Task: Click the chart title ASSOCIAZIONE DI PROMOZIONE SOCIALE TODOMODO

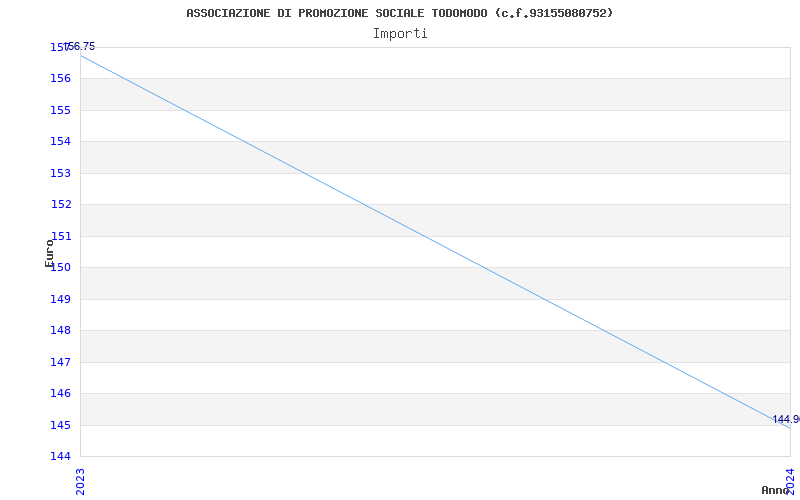Action: pyautogui.click(x=399, y=13)
